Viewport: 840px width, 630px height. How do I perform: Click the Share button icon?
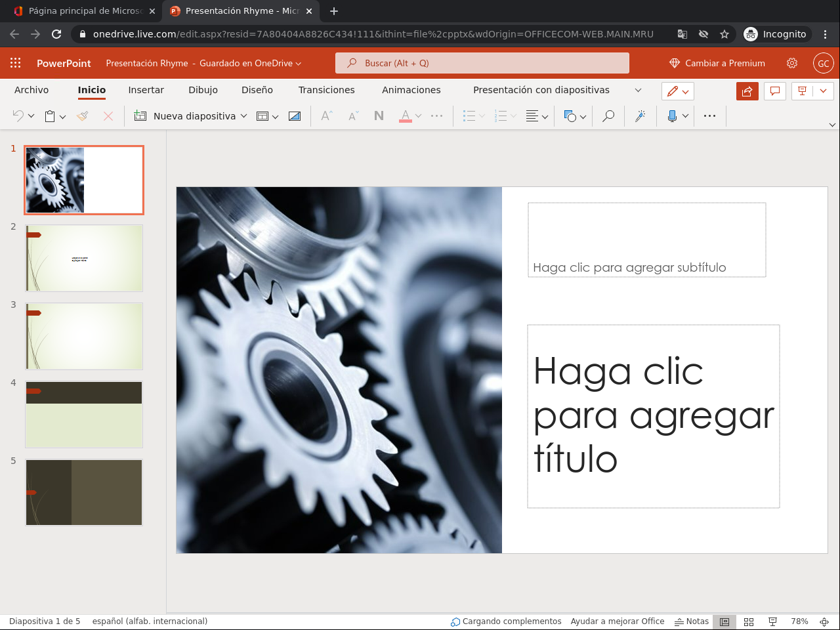747,91
